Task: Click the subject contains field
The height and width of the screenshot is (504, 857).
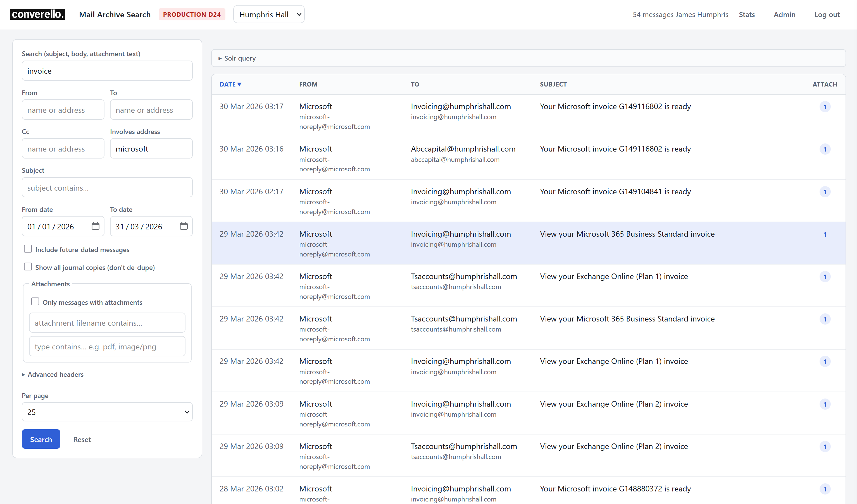Action: pos(107,187)
